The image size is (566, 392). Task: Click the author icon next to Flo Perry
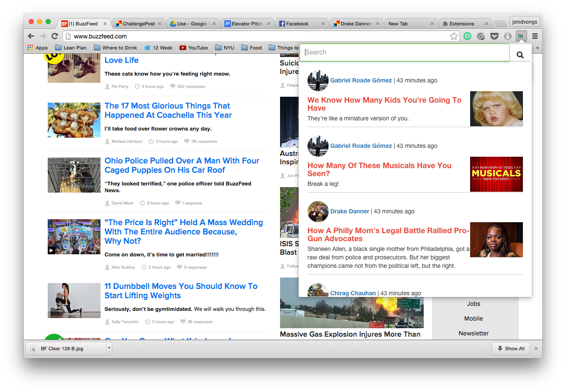(x=107, y=86)
